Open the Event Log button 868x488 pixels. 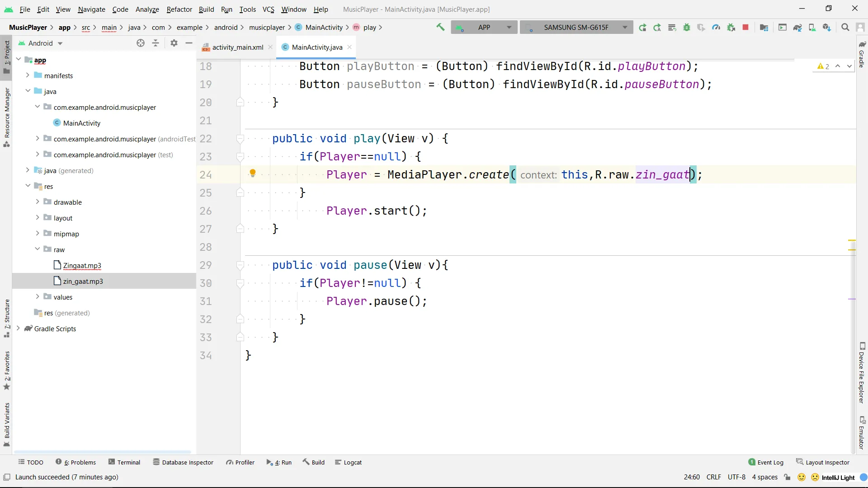tap(766, 462)
